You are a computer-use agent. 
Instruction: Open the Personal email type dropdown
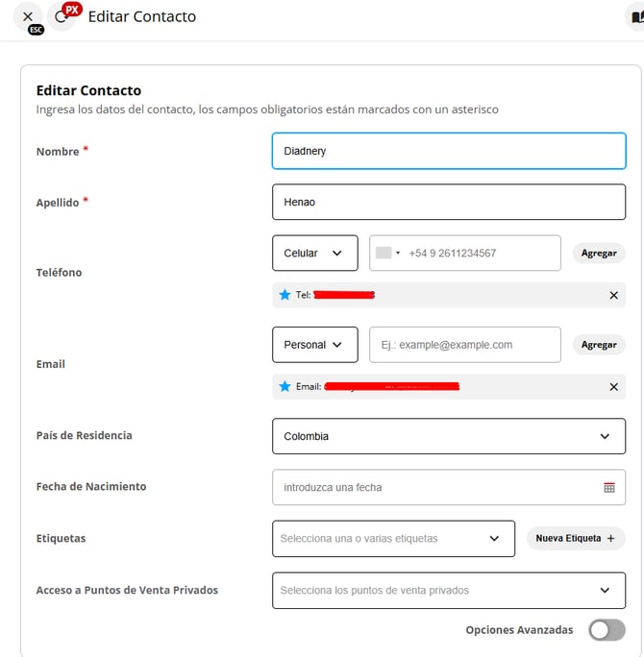click(314, 345)
